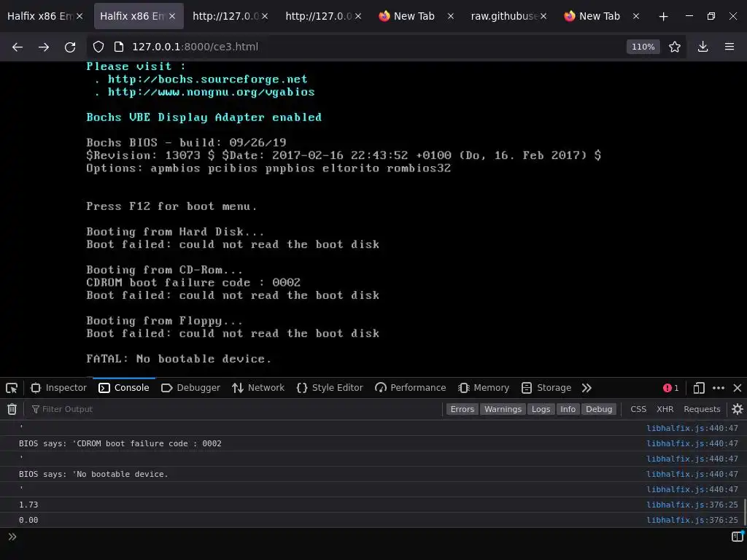Open the Inspector tab
This screenshot has width=747, height=560.
58,388
